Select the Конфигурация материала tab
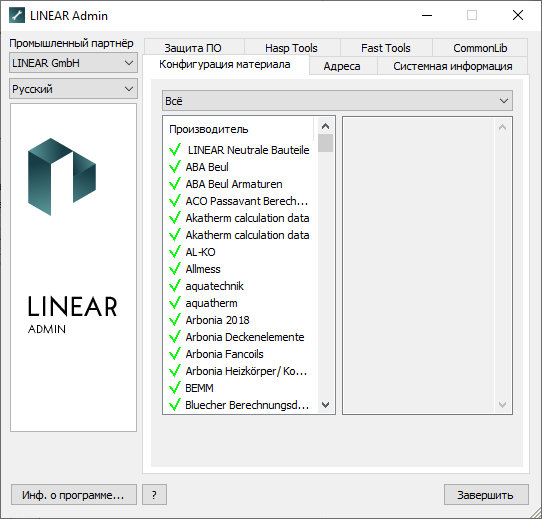Image resolution: width=542 pixels, height=519 pixels. (225, 65)
